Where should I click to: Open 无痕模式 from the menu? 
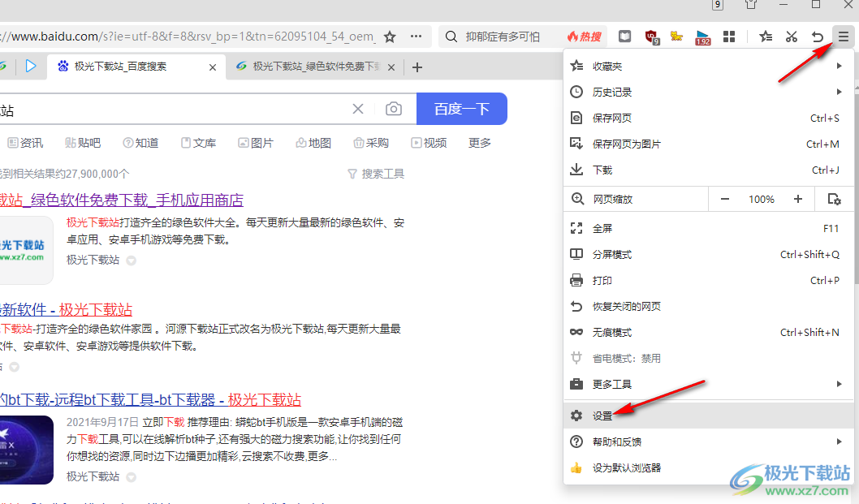[x=709, y=333]
